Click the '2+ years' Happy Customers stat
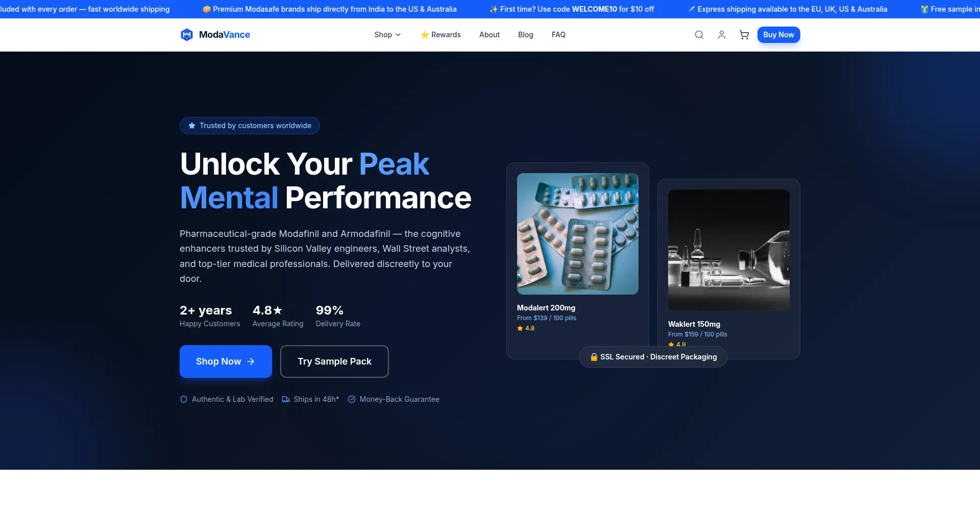 (x=210, y=316)
